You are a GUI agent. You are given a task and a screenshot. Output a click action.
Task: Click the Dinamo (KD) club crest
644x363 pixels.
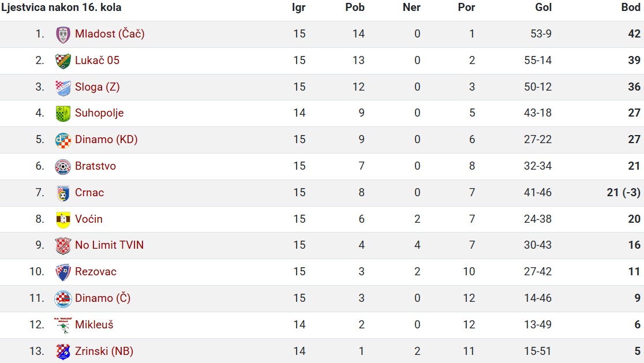tap(63, 140)
